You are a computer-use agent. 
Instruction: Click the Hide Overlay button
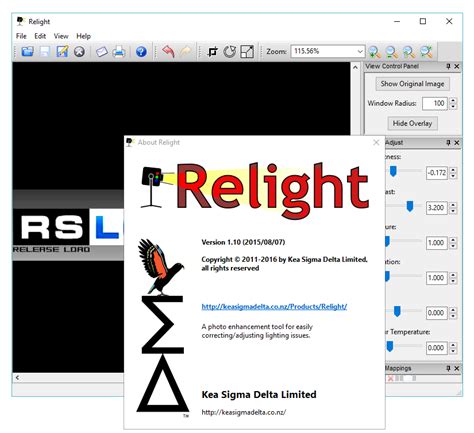(x=412, y=123)
